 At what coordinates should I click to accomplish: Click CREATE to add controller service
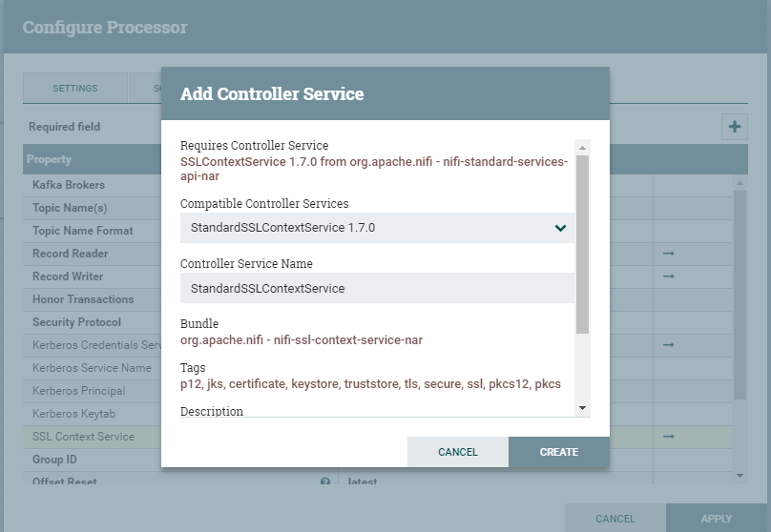coord(559,452)
